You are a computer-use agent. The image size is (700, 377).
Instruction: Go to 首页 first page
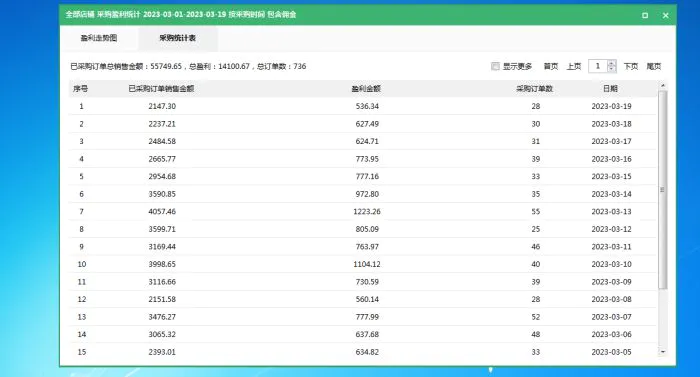point(550,66)
